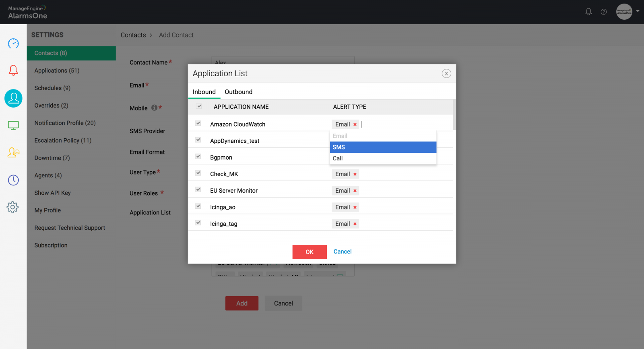644x349 pixels.
Task: Toggle the select-all applications checkbox
Action: pyautogui.click(x=199, y=106)
